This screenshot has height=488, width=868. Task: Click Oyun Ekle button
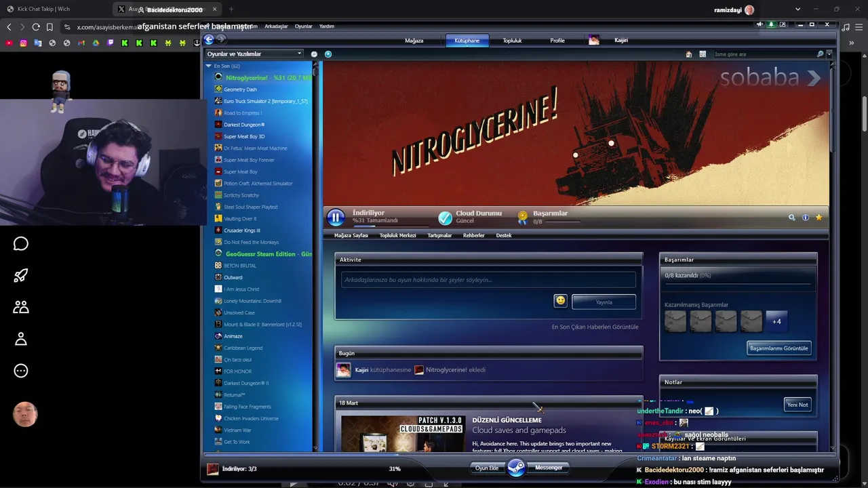(x=487, y=468)
